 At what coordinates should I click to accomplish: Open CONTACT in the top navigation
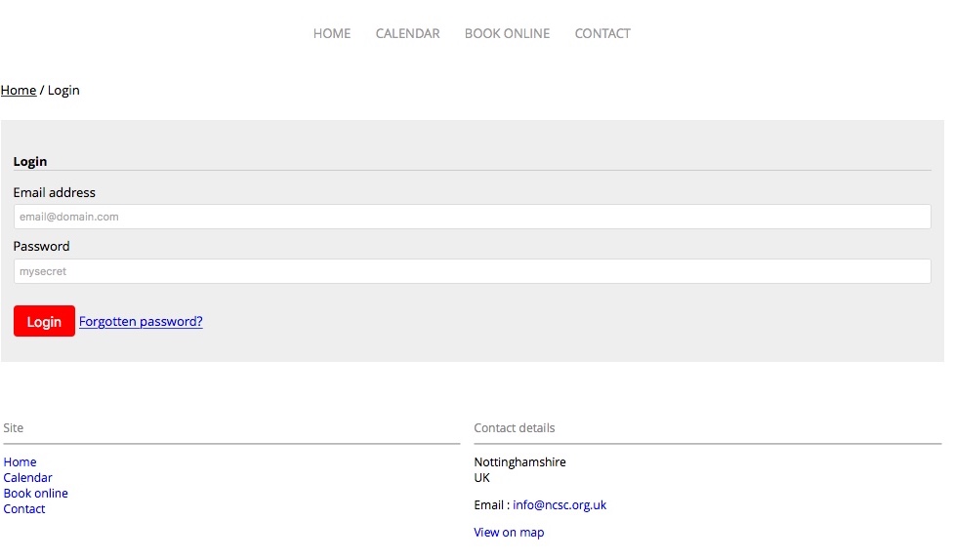[x=602, y=33]
